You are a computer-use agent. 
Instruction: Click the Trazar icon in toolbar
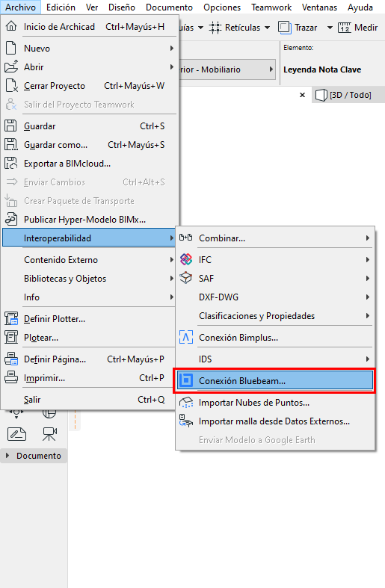pos(284,28)
